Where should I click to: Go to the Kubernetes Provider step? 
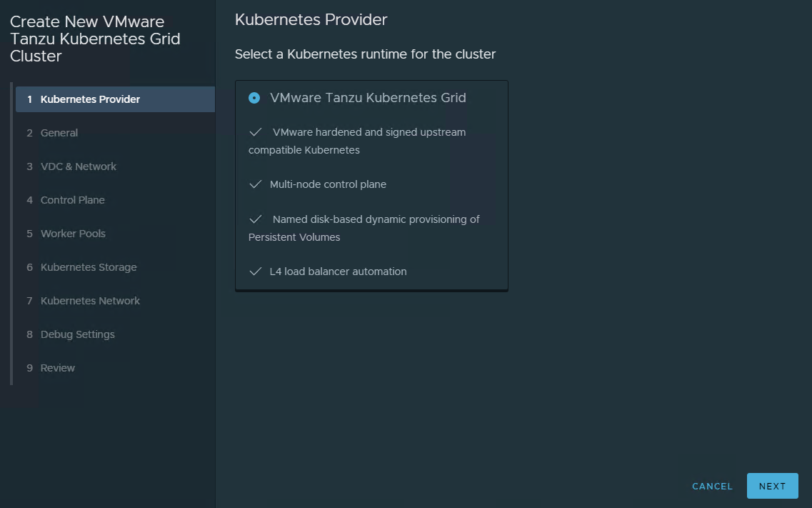[x=90, y=99]
